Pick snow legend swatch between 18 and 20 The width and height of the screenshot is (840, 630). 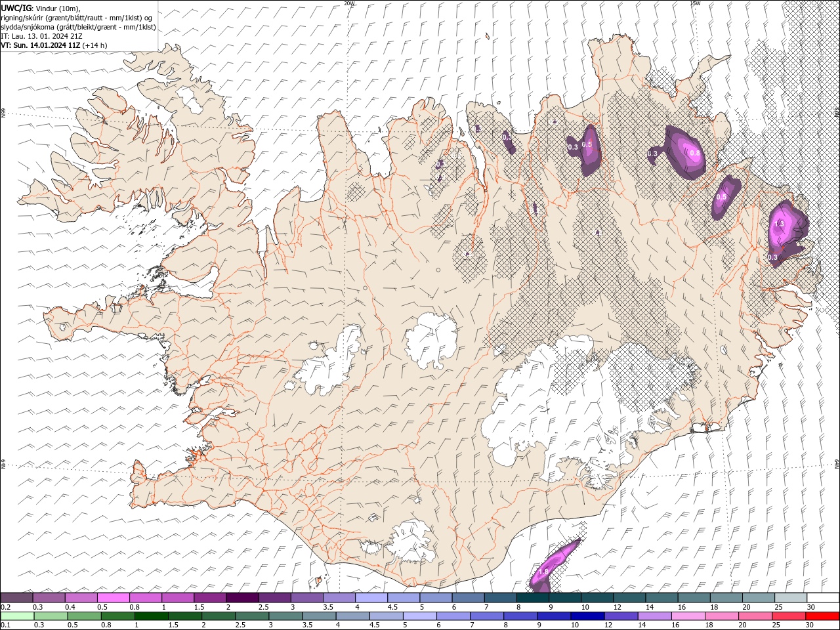pos(726,597)
